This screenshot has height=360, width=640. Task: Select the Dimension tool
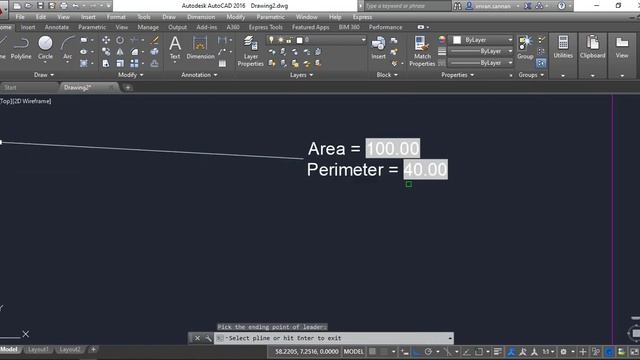coord(200,48)
